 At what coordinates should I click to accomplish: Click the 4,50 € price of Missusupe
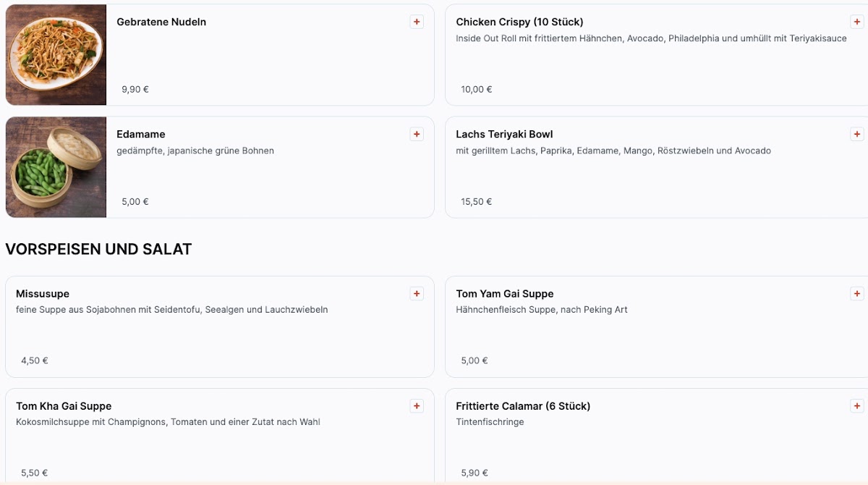point(35,360)
